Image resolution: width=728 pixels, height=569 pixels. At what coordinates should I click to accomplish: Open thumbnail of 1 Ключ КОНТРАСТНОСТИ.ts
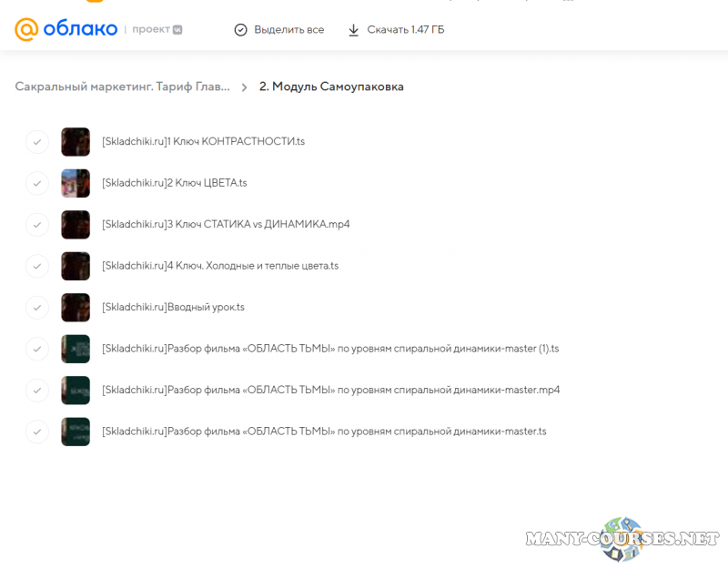pyautogui.click(x=76, y=142)
